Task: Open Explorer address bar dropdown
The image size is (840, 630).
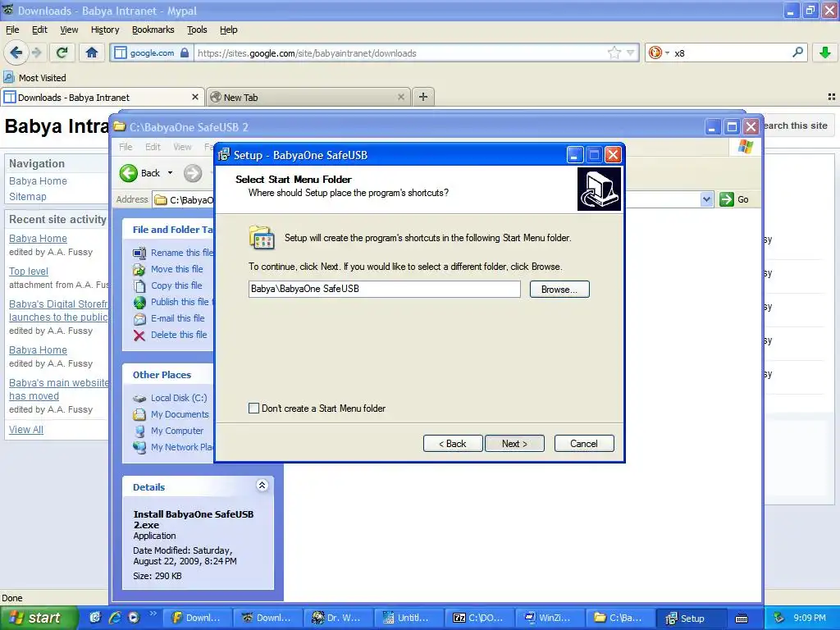Action: tap(706, 199)
